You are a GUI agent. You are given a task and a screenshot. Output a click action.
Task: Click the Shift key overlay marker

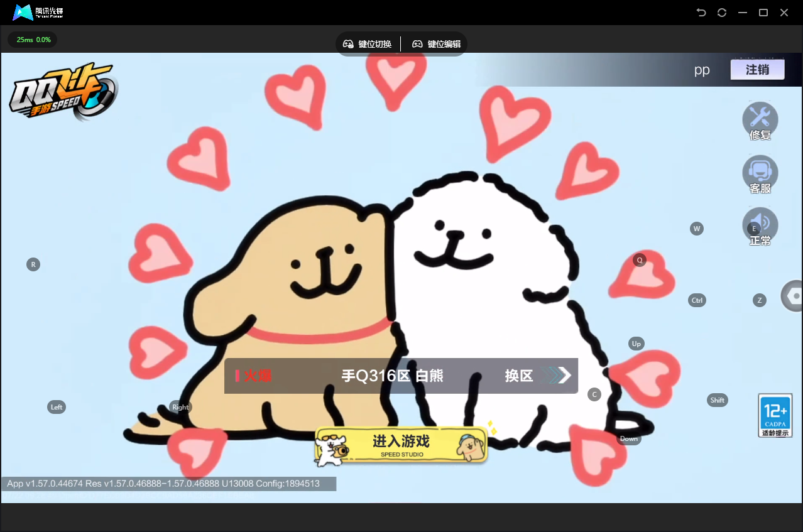(717, 400)
